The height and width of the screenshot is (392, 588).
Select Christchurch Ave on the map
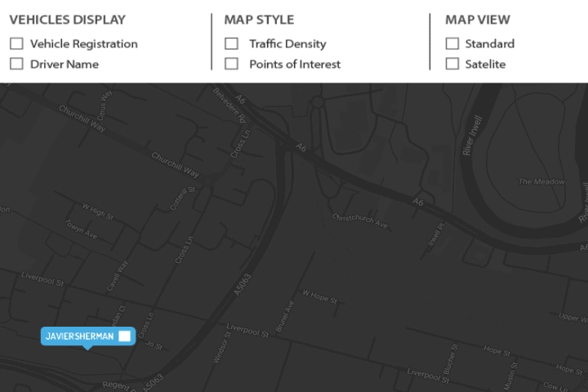(x=359, y=220)
